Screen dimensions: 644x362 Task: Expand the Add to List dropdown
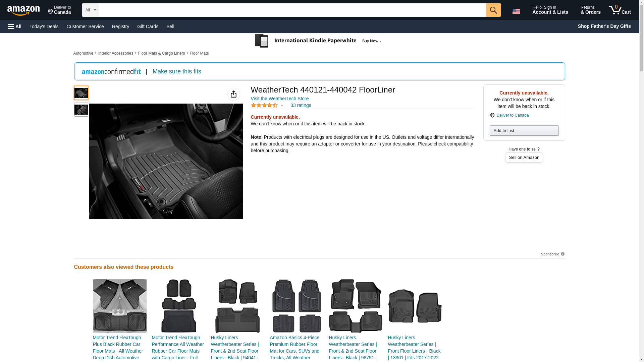point(524,130)
